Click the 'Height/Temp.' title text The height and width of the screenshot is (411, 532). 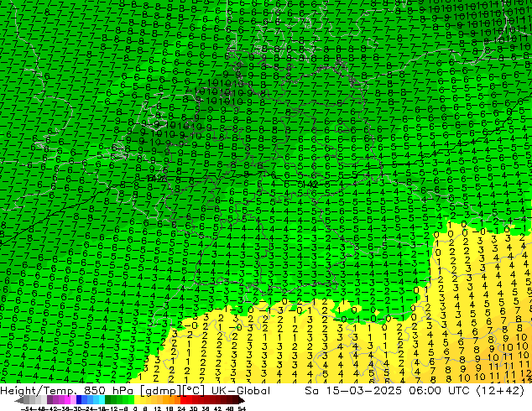tap(38, 391)
